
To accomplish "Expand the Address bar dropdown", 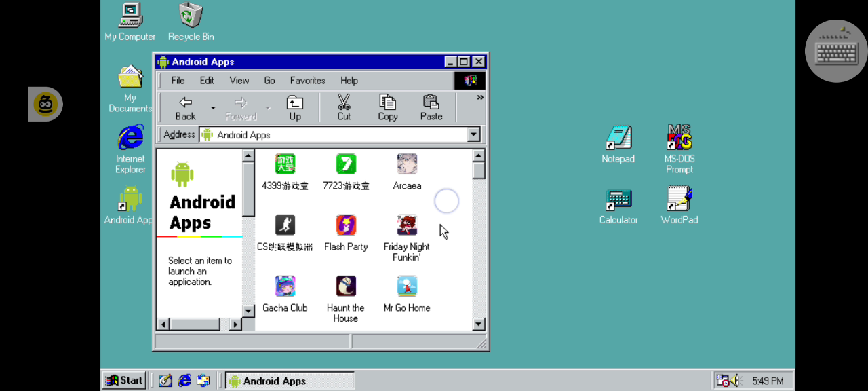I will click(473, 134).
